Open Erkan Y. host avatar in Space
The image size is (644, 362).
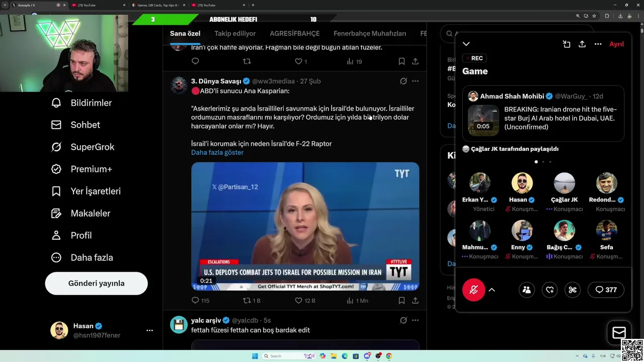point(479,183)
